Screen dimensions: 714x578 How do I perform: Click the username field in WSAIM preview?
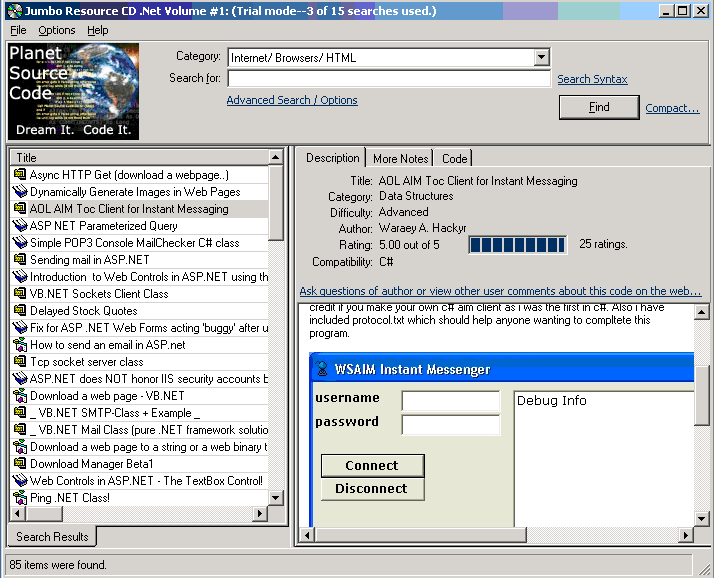pos(451,401)
